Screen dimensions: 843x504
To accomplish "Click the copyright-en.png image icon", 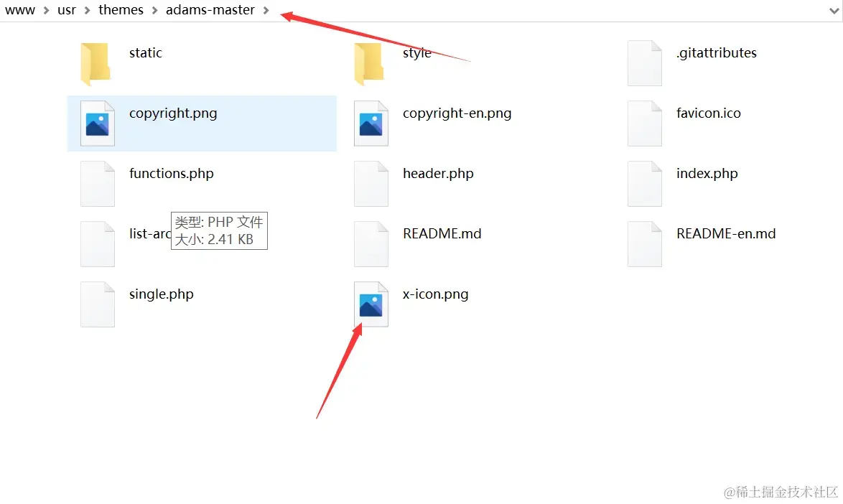I will [x=371, y=123].
